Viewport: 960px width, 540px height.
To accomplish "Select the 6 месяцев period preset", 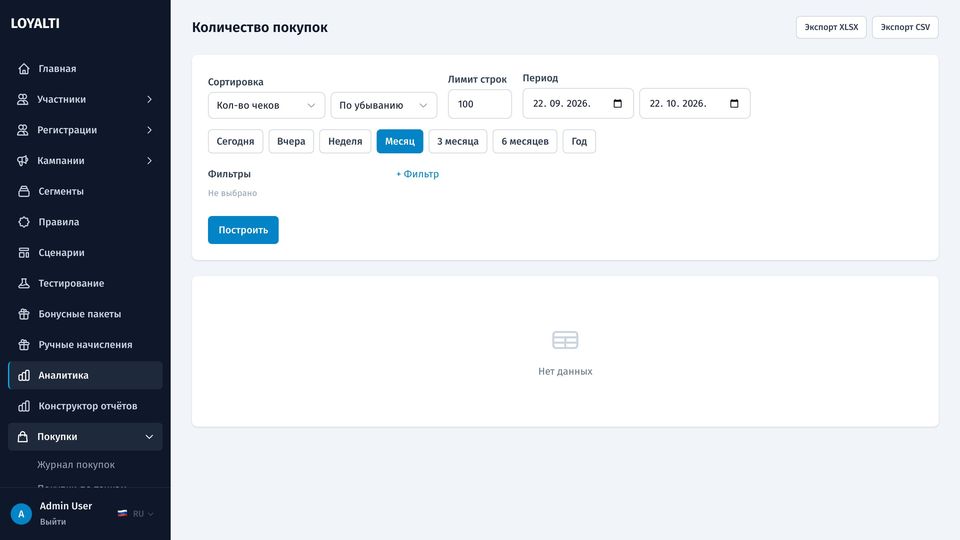I will pos(525,141).
